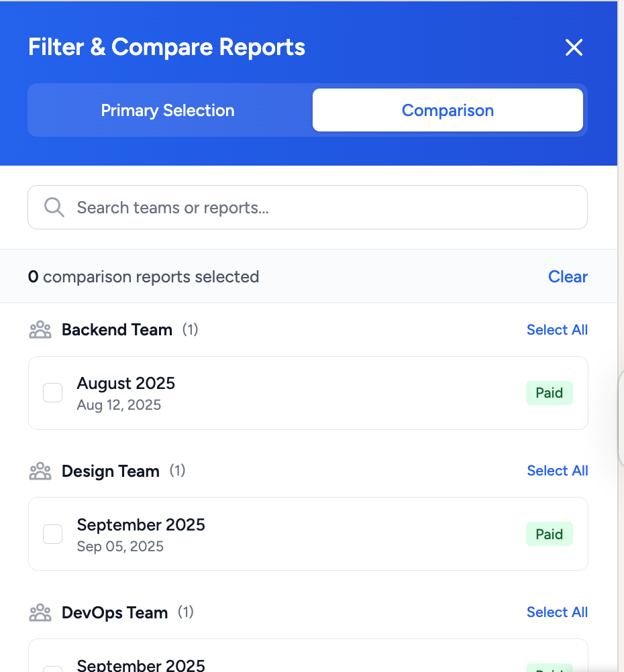Click the Backend Team heading

[117, 330]
